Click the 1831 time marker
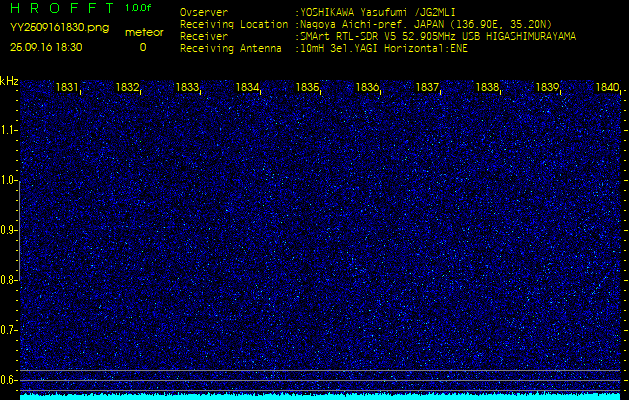The image size is (629, 400). [x=68, y=88]
